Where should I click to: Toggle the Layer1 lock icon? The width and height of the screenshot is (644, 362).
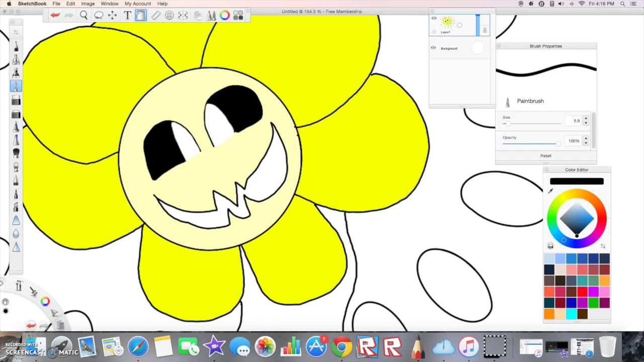[x=485, y=31]
